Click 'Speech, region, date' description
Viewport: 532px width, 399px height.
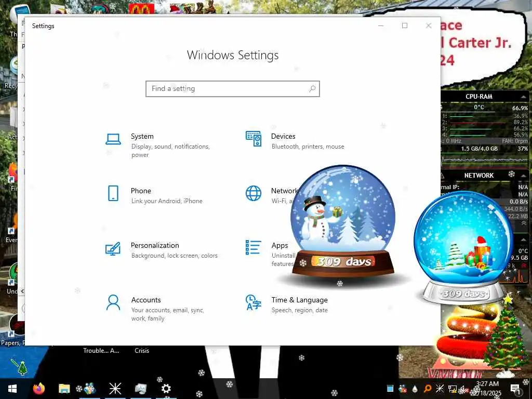[x=300, y=310]
